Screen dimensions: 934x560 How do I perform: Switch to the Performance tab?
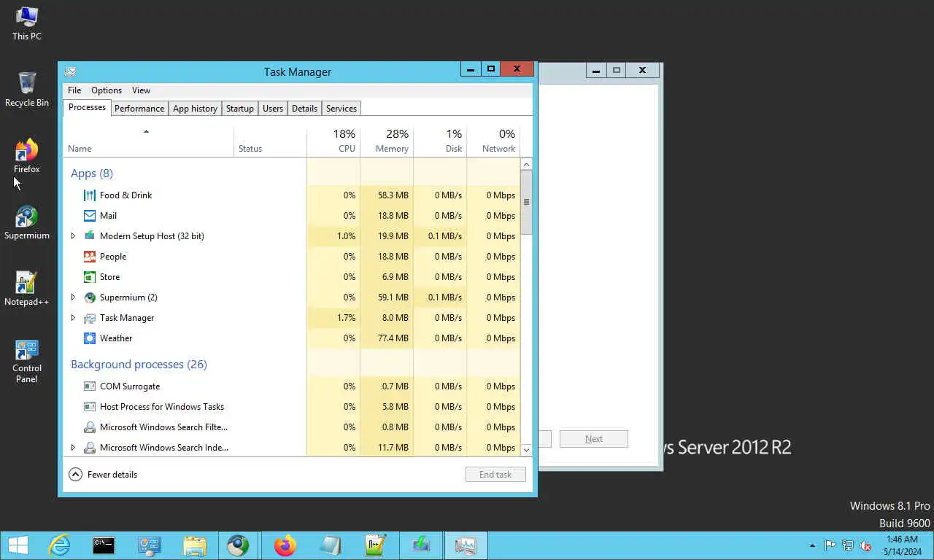(x=139, y=109)
